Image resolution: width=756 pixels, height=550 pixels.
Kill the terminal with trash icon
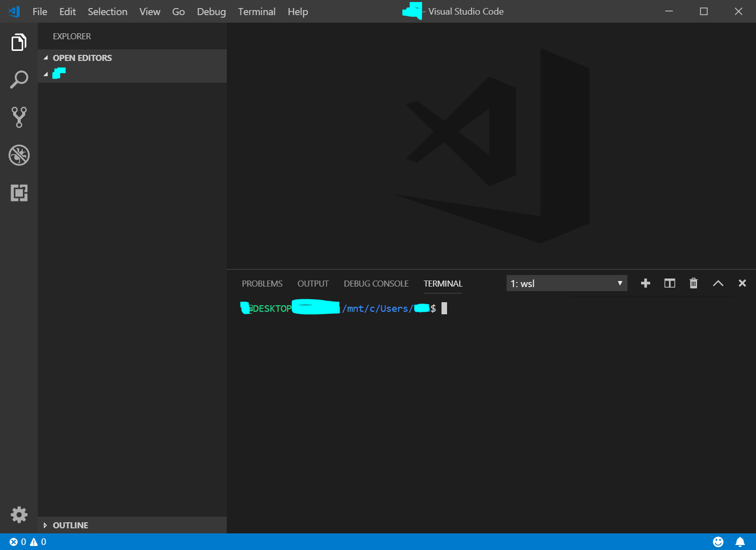click(x=694, y=283)
